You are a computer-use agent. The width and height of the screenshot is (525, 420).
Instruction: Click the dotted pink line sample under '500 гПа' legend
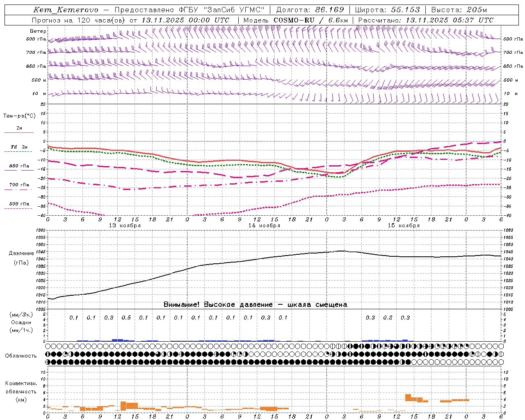(18, 209)
